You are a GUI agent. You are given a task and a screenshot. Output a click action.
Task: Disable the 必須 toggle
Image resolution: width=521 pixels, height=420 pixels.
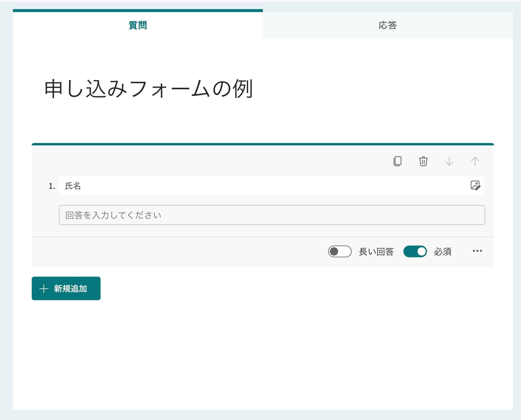click(x=415, y=251)
